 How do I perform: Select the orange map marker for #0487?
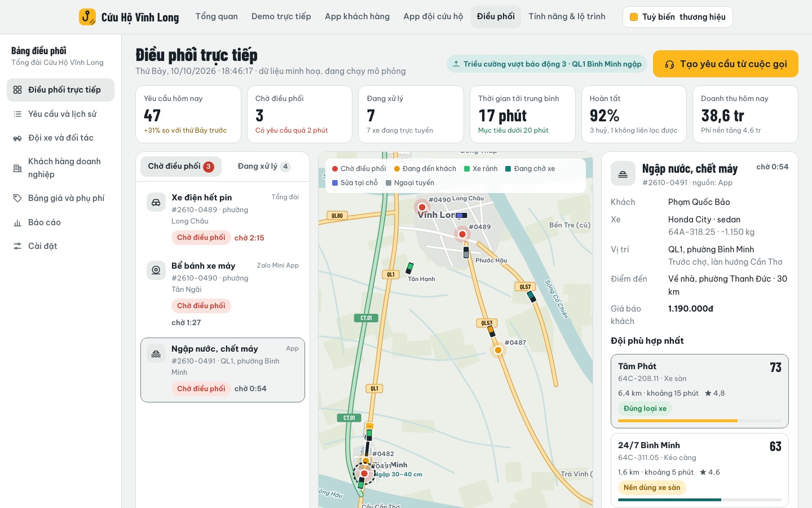498,350
